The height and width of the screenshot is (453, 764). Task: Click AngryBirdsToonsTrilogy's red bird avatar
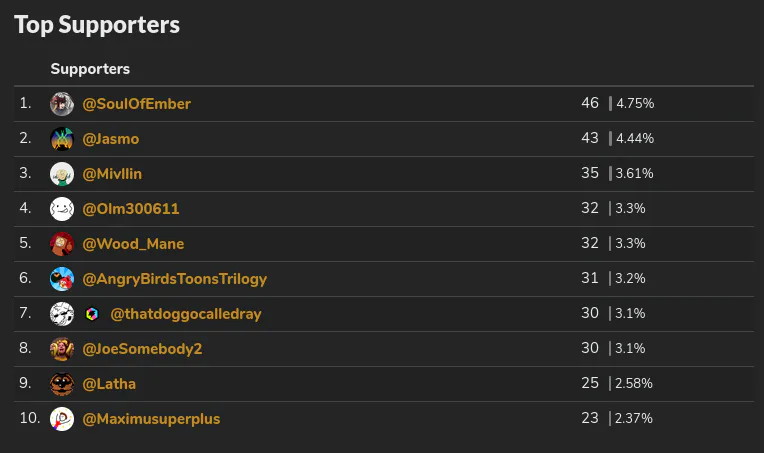pos(62,279)
